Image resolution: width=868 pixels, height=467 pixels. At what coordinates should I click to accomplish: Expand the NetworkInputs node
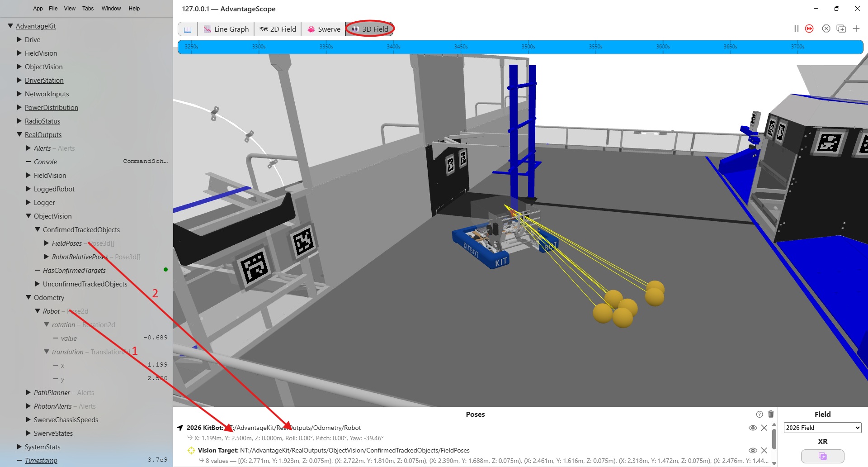[19, 94]
